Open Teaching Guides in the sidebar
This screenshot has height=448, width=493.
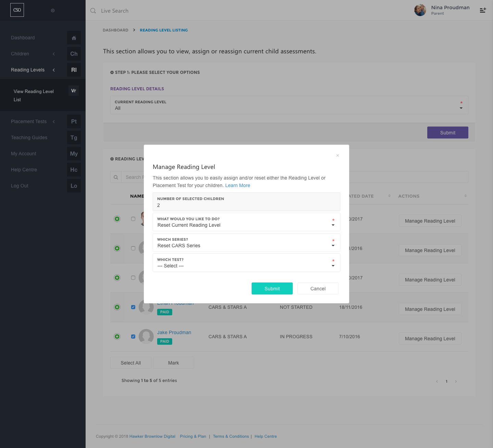tap(29, 138)
